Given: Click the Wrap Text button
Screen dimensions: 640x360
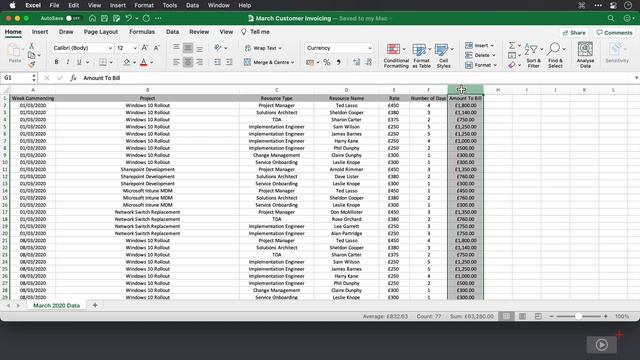Looking at the screenshot, I should coord(263,48).
